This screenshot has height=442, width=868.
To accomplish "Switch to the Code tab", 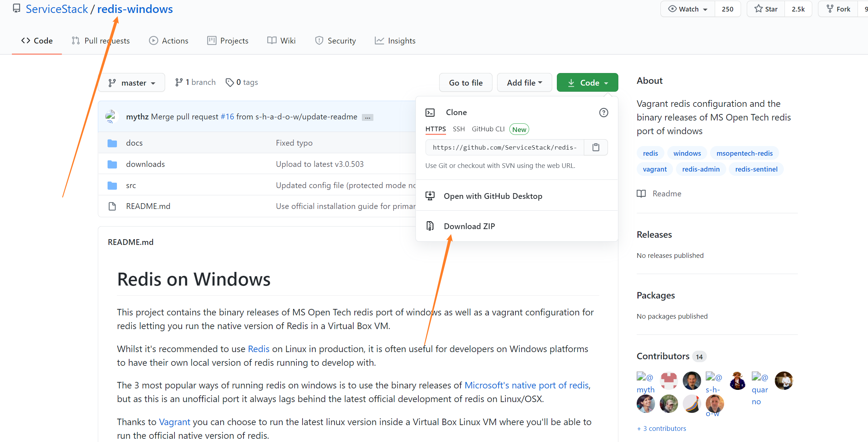I will coord(37,41).
